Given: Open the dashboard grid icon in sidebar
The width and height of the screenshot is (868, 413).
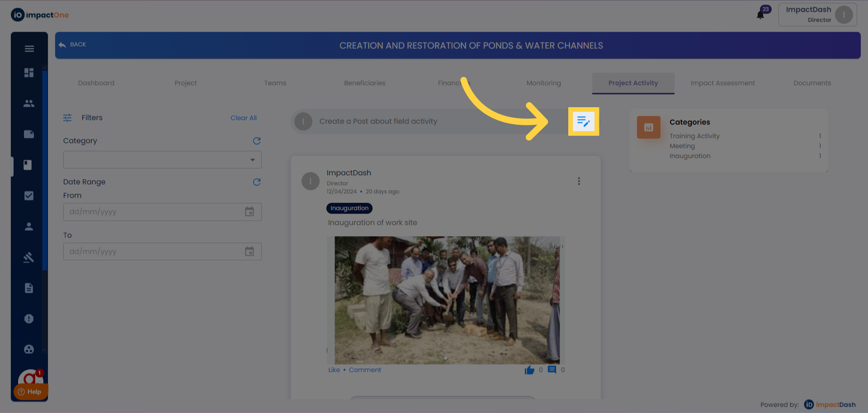Looking at the screenshot, I should pyautogui.click(x=29, y=73).
